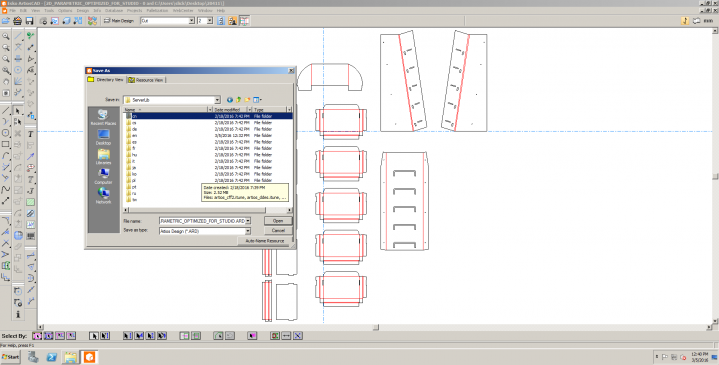Select the Text tool icon
The height and width of the screenshot is (365, 719).
[30, 134]
